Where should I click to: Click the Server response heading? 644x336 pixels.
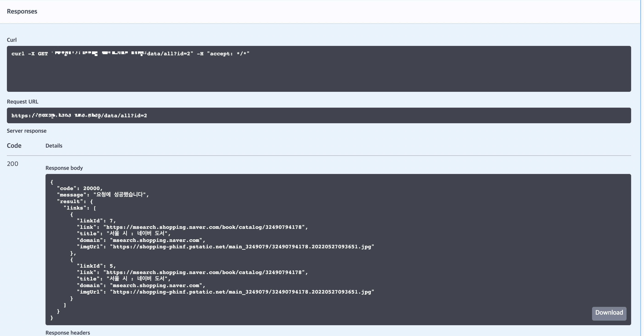point(26,131)
